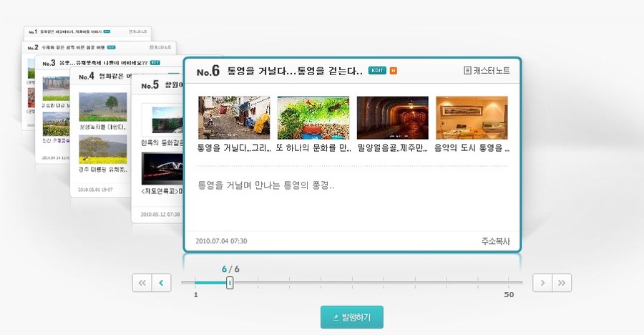644x335 pixels.
Task: Jump to last card with double-right arrow
Action: (x=562, y=283)
